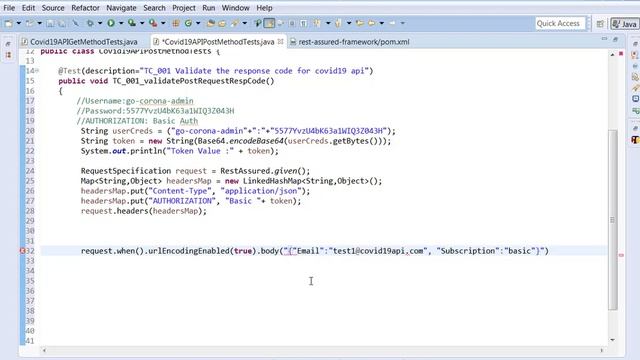Click the Package Explorer icon in left sidebar
The image size is (640, 360).
point(8,54)
